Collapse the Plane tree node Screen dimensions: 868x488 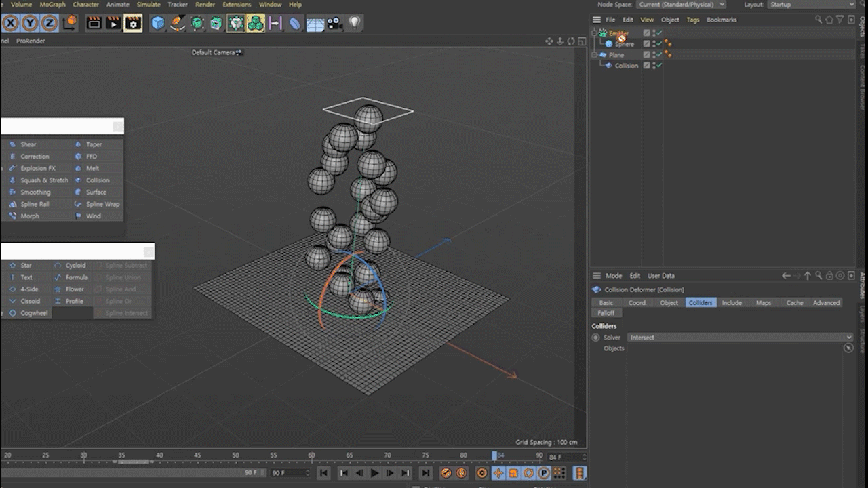(x=595, y=54)
